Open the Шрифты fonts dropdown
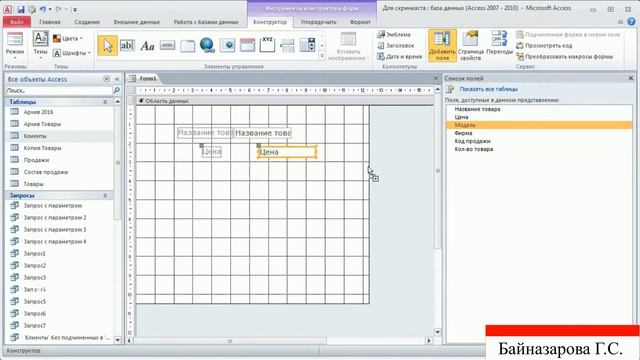This screenshot has height=360, width=640. (x=72, y=53)
